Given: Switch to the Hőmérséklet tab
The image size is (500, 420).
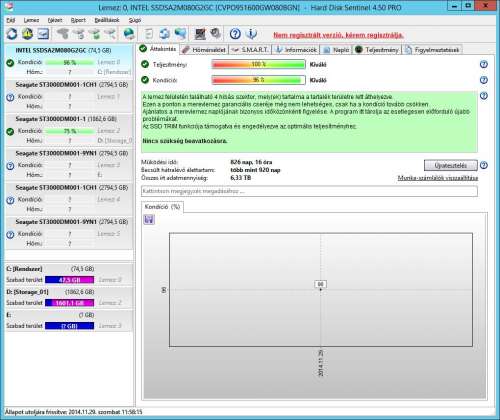Looking at the screenshot, I should coord(204,50).
